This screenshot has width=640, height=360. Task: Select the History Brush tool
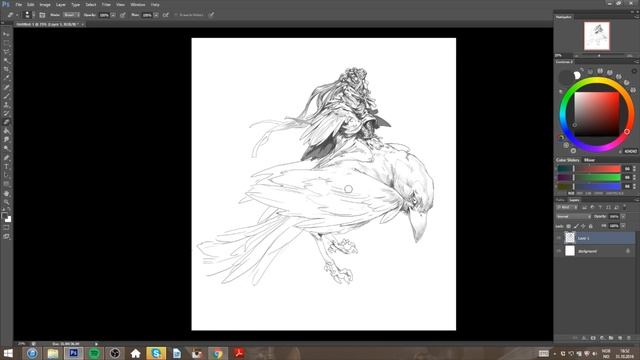tap(7, 113)
